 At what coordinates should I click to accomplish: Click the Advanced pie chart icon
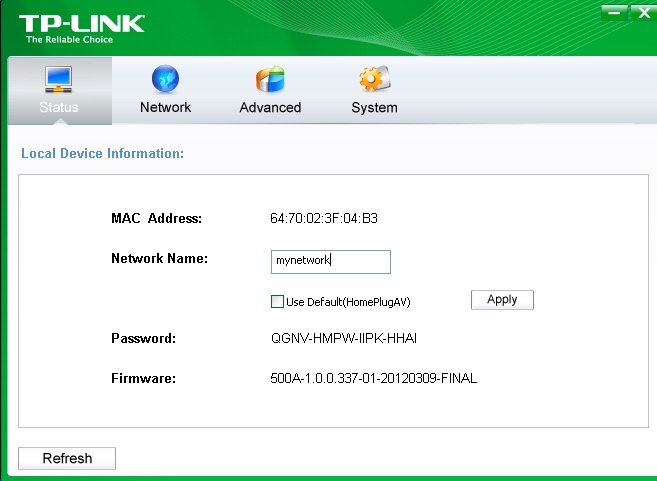tap(270, 79)
